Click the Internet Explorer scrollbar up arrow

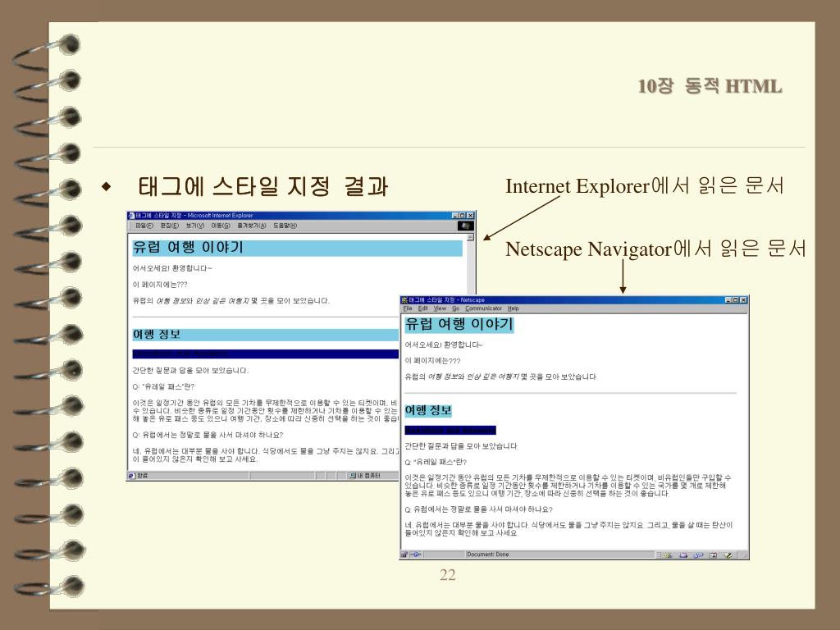(x=470, y=237)
